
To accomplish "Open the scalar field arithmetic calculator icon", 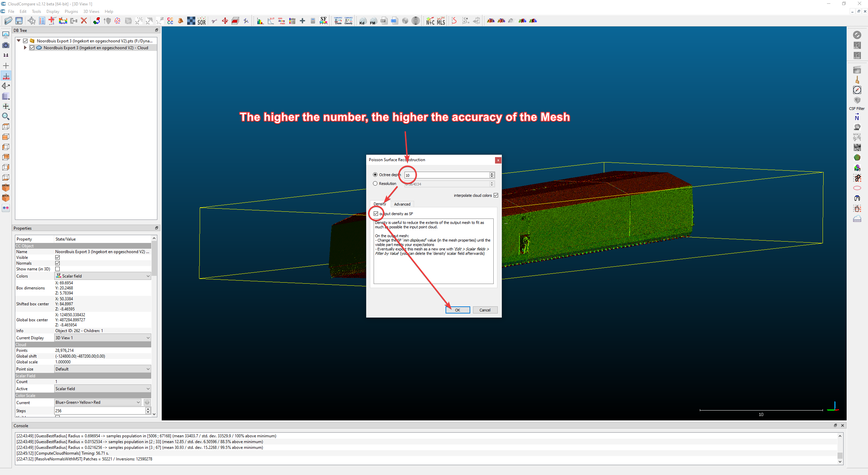I will (313, 21).
